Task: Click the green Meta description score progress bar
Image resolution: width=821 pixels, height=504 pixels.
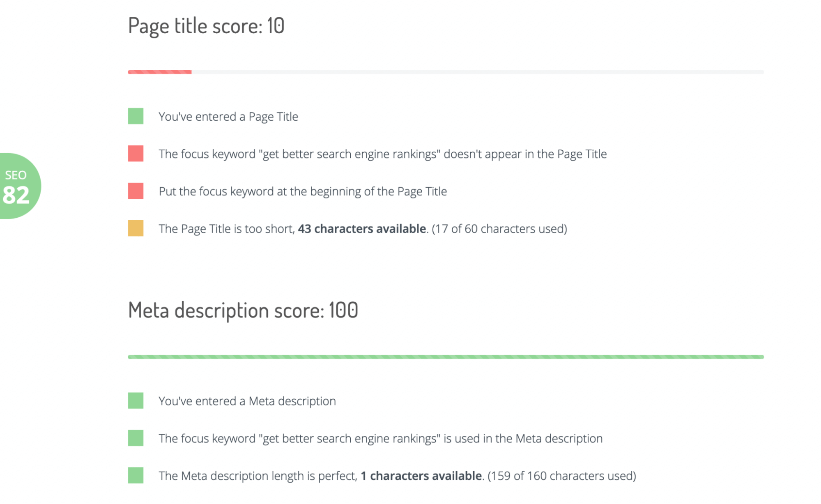Action: pyautogui.click(x=446, y=357)
